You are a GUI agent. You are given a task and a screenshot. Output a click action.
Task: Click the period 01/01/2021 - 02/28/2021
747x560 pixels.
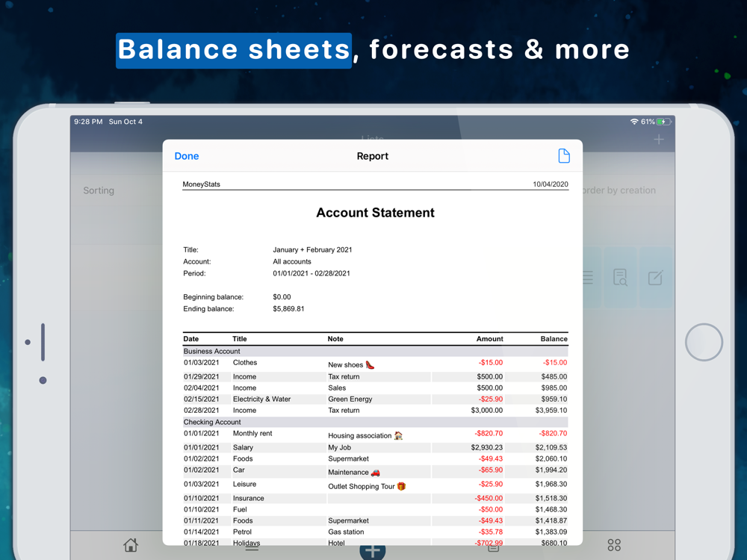(x=311, y=273)
